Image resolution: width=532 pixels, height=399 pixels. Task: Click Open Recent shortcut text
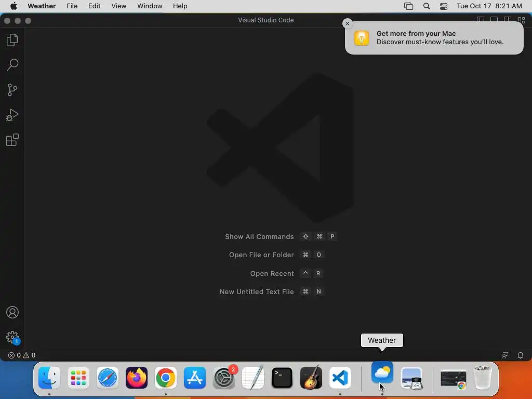pyautogui.click(x=272, y=273)
